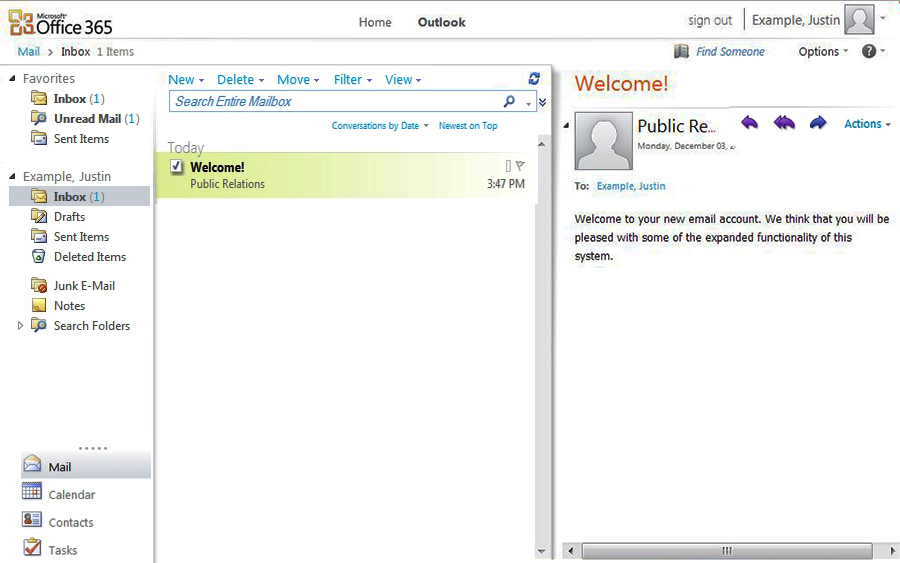Click recipient Example, Justin link
Screen dimensions: 900x563
[631, 186]
